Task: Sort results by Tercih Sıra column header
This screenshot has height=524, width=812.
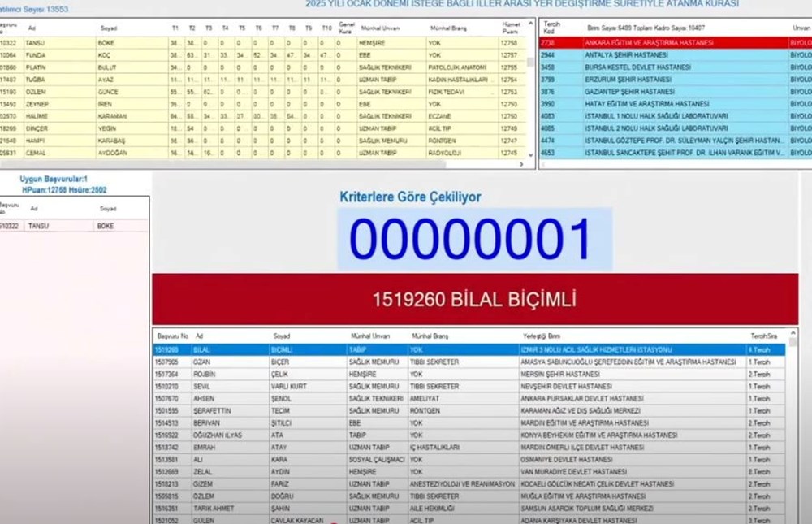Action: coord(764,336)
